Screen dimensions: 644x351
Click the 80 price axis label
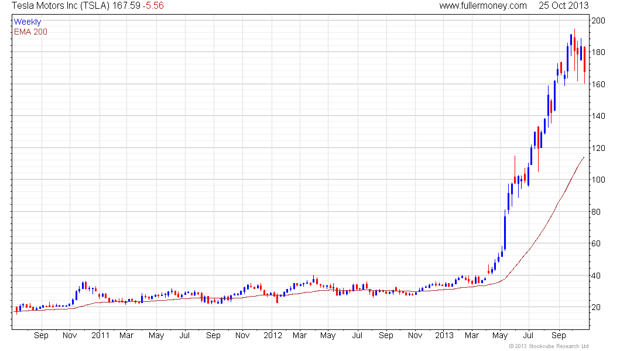[x=596, y=211]
